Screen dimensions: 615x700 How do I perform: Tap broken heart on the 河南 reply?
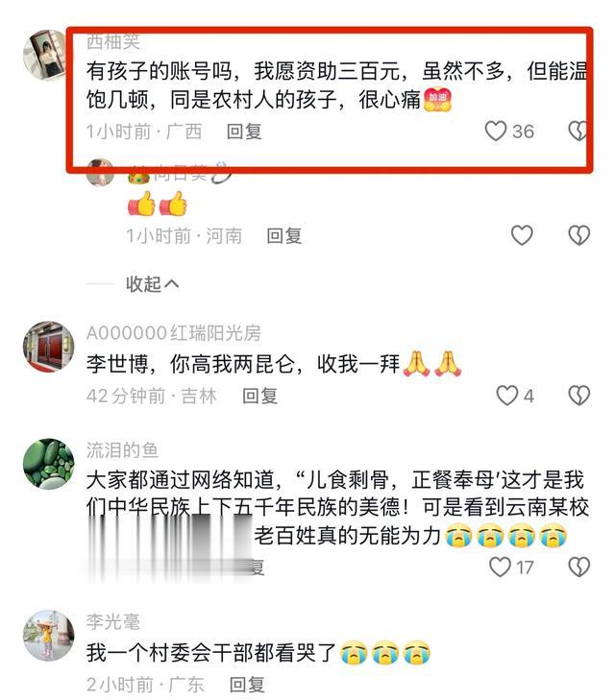(x=578, y=235)
